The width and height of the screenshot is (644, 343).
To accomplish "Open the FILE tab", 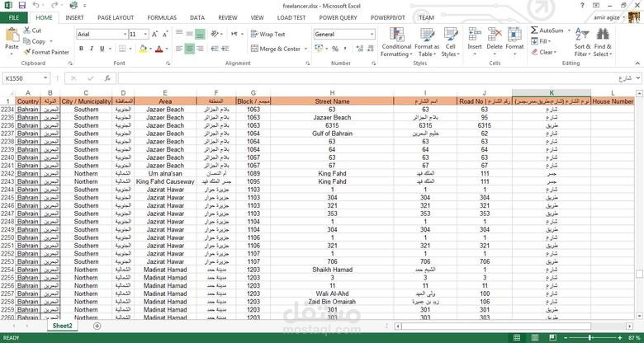I will [x=14, y=17].
